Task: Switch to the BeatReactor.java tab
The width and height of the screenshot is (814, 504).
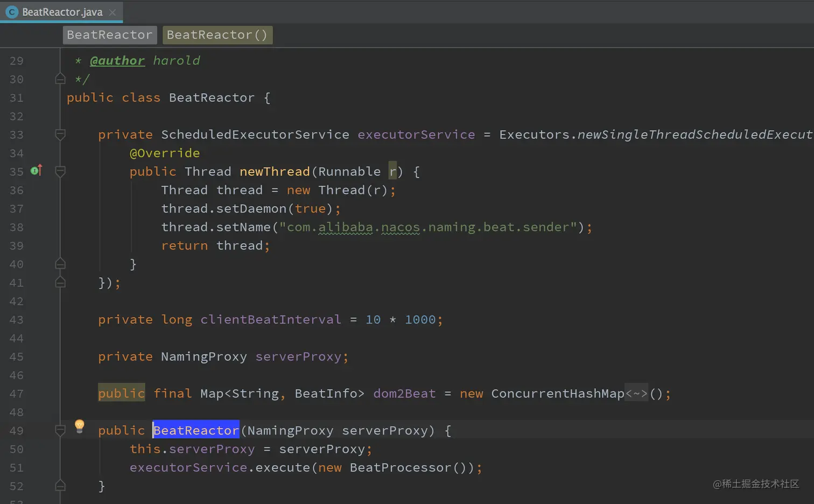Action: [61, 12]
